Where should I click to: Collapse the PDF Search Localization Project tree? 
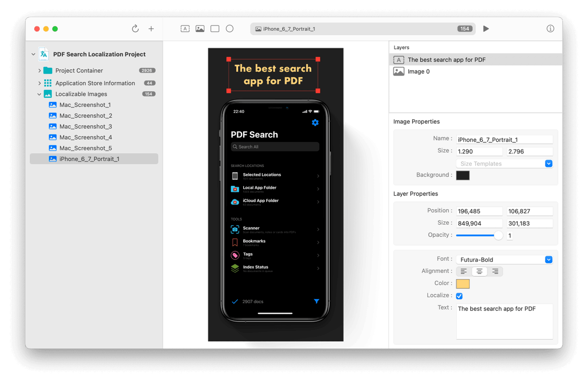(x=33, y=54)
